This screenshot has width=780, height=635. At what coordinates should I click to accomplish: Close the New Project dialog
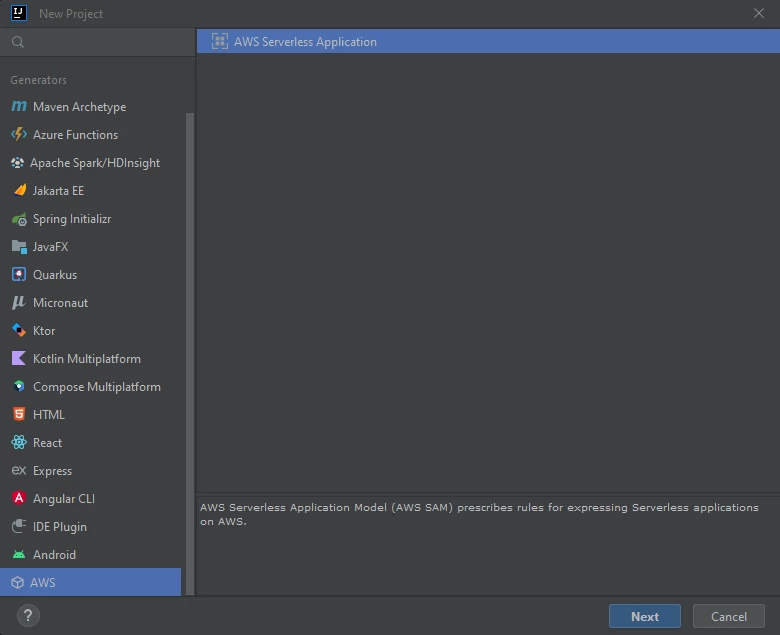click(x=759, y=13)
